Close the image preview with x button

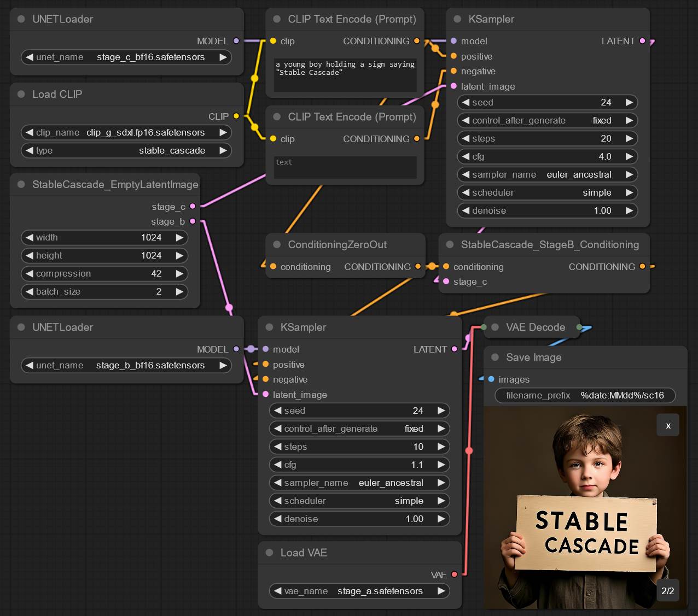click(x=668, y=425)
